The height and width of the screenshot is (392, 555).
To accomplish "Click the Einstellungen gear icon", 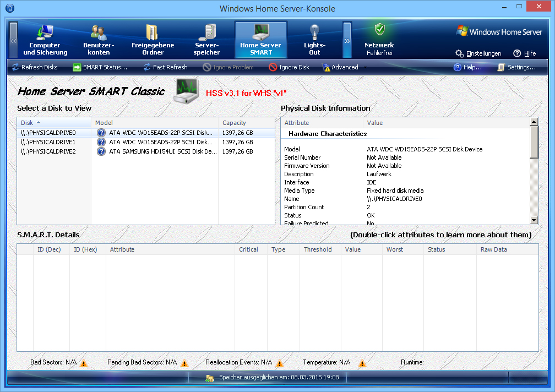I will click(459, 53).
